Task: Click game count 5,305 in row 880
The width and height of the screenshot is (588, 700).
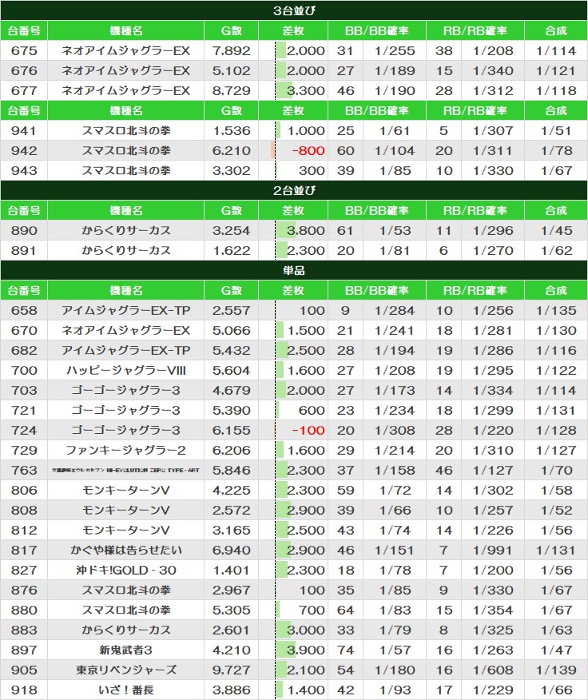Action: [x=231, y=610]
